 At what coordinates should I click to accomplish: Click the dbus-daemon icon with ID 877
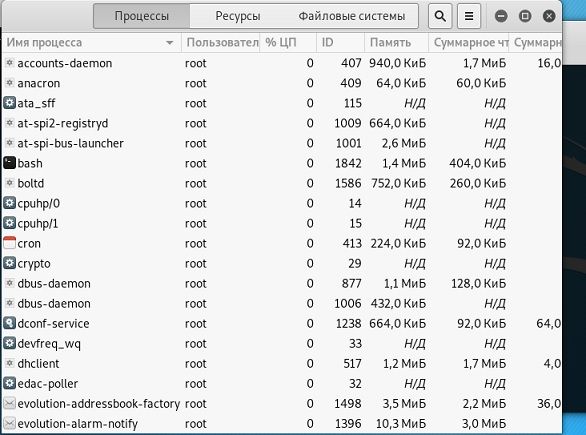(x=10, y=283)
